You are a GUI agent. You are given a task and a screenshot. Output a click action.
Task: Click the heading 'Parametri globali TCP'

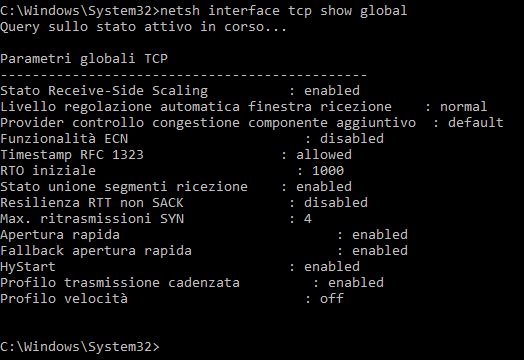pyautogui.click(x=84, y=59)
